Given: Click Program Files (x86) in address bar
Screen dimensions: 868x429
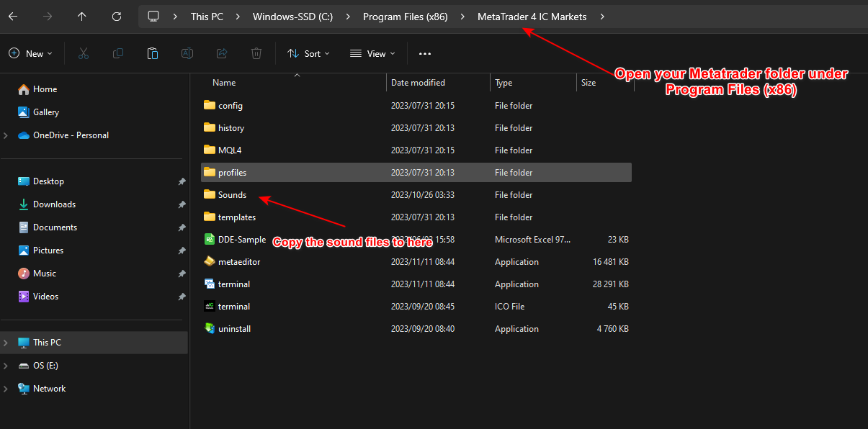Looking at the screenshot, I should pyautogui.click(x=405, y=17).
